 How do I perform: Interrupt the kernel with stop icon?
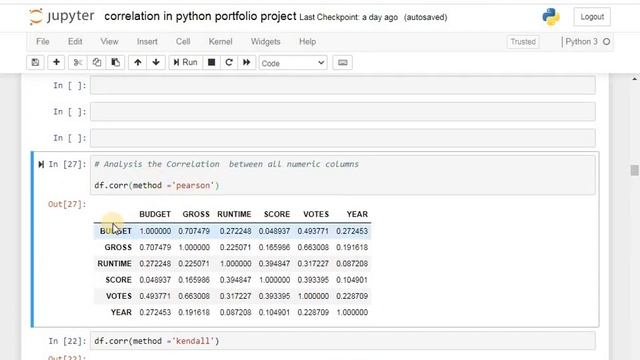[x=211, y=62]
